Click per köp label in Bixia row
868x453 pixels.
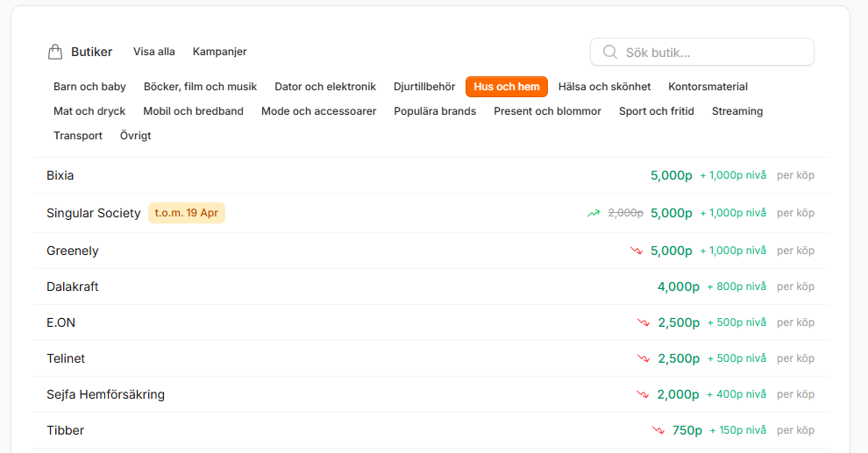pos(795,175)
